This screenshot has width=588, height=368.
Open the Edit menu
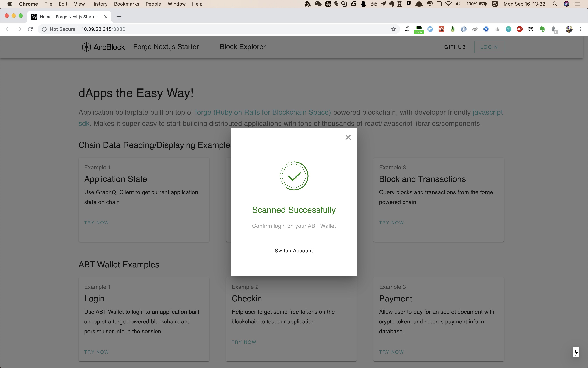(x=63, y=4)
